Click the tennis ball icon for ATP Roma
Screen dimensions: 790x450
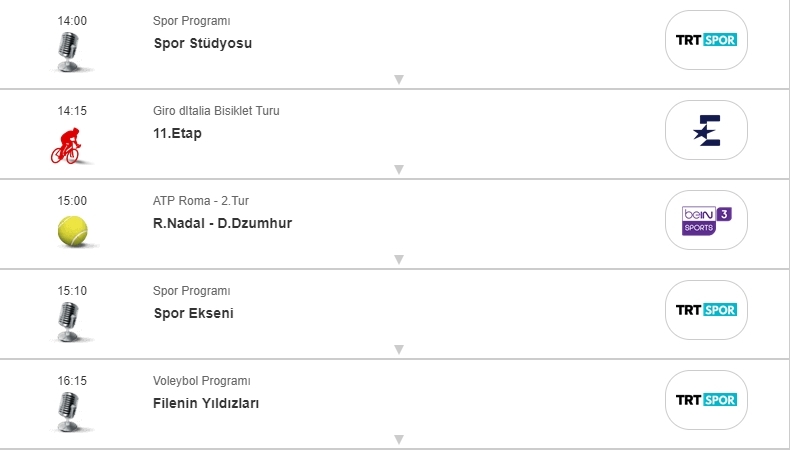(x=73, y=232)
